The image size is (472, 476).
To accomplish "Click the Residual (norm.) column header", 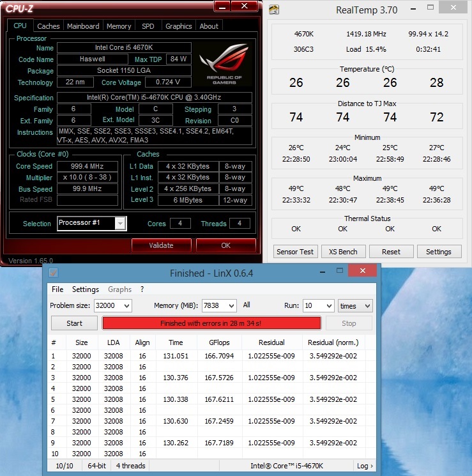I will pyautogui.click(x=333, y=342).
